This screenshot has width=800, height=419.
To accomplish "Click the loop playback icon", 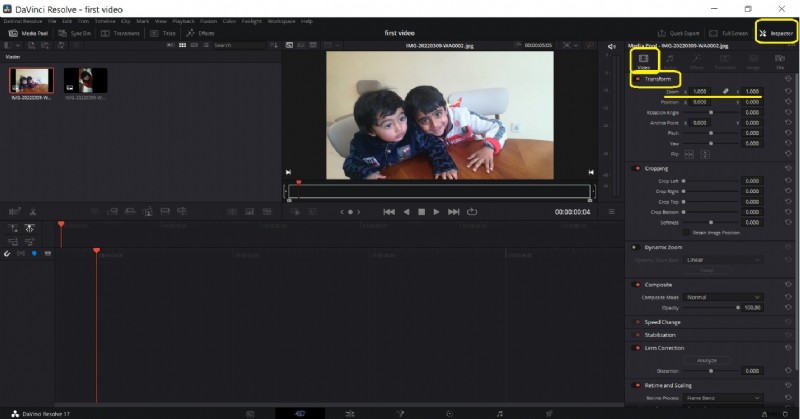I will pyautogui.click(x=472, y=212).
